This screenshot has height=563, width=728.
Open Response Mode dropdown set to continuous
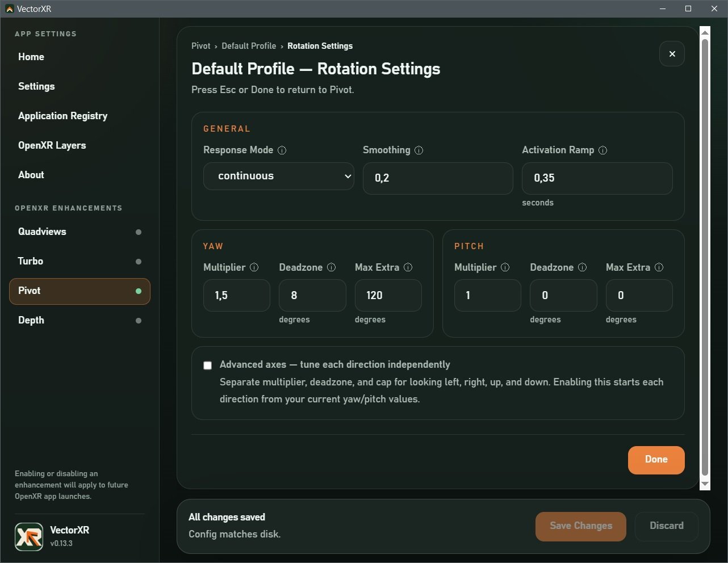(279, 176)
